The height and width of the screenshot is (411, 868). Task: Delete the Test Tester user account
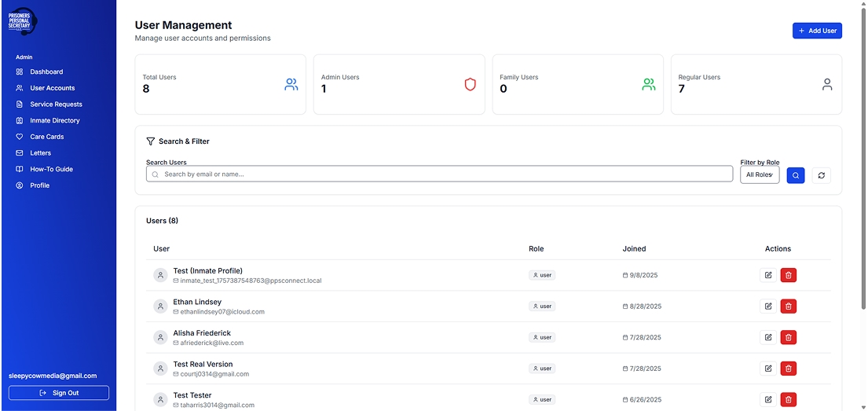click(788, 399)
